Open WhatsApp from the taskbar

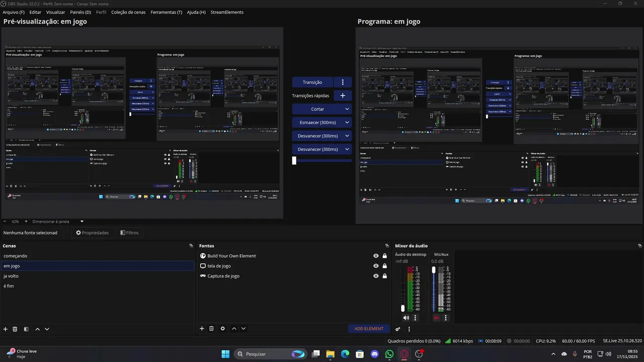(x=389, y=354)
